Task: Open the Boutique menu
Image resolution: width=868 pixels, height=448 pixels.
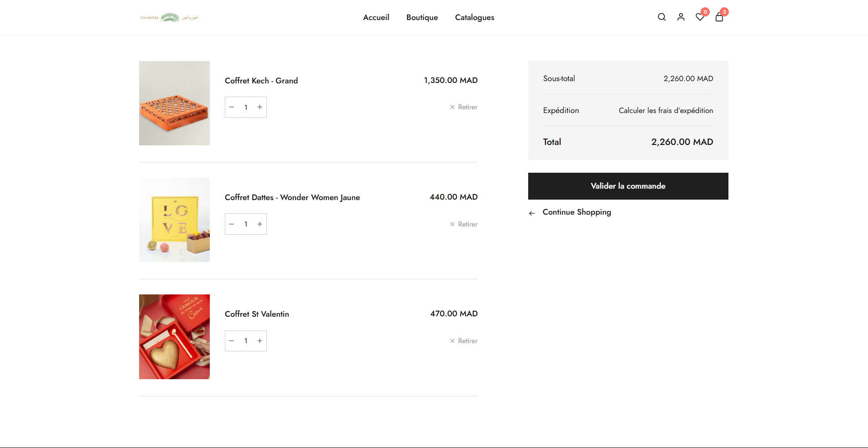Action: coord(422,17)
